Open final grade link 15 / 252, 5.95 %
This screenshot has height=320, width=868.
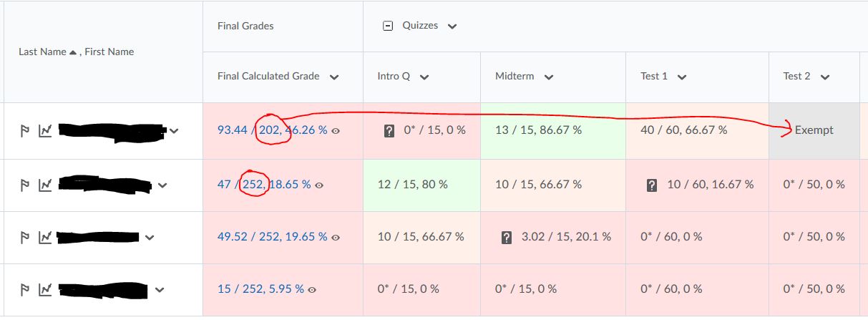tap(260, 289)
